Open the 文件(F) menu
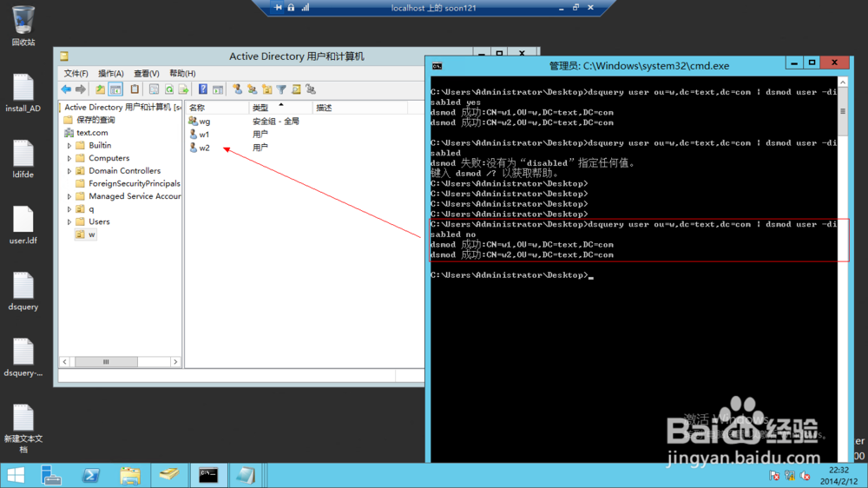Viewport: 868px width, 488px height. 76,73
